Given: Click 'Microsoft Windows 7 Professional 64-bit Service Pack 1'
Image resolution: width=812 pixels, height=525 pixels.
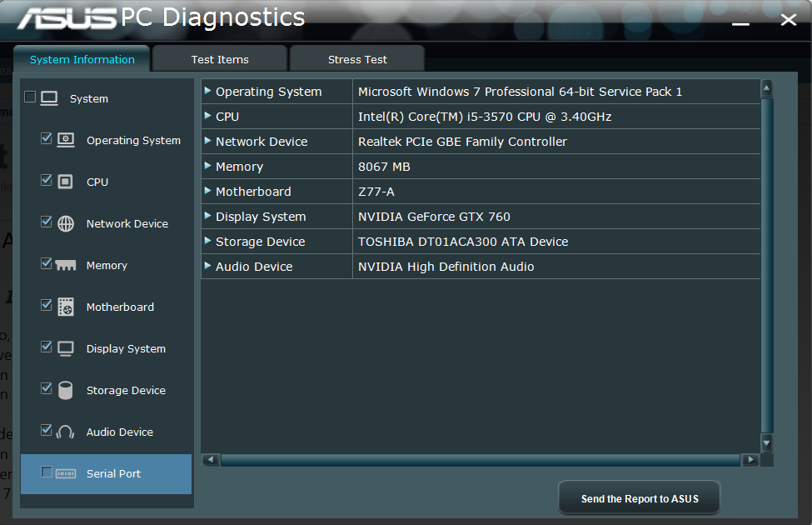Looking at the screenshot, I should [520, 92].
